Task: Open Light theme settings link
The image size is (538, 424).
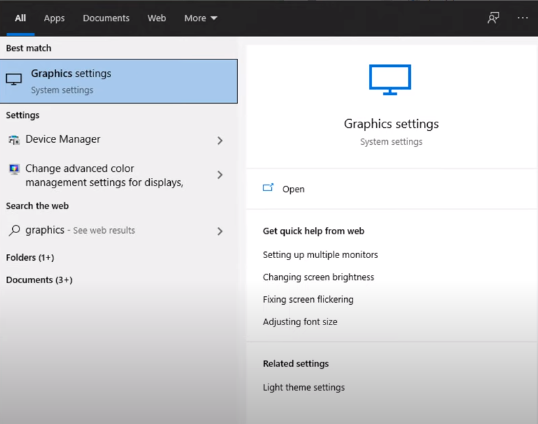Action: click(x=304, y=388)
